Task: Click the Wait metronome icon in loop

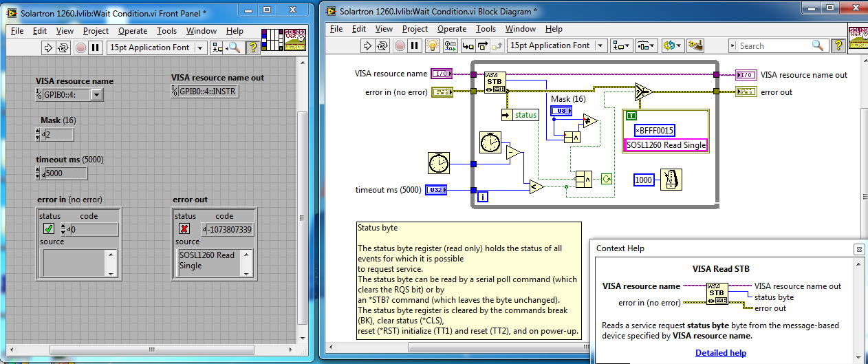Action: 671,179
